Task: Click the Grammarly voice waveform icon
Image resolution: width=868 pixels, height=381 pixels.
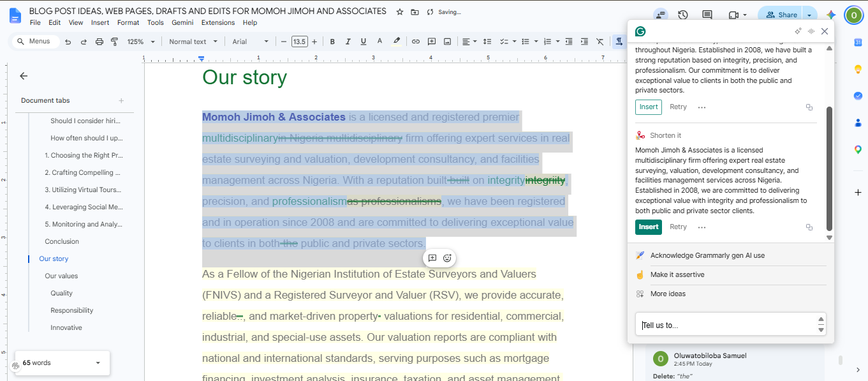Action: pyautogui.click(x=811, y=31)
